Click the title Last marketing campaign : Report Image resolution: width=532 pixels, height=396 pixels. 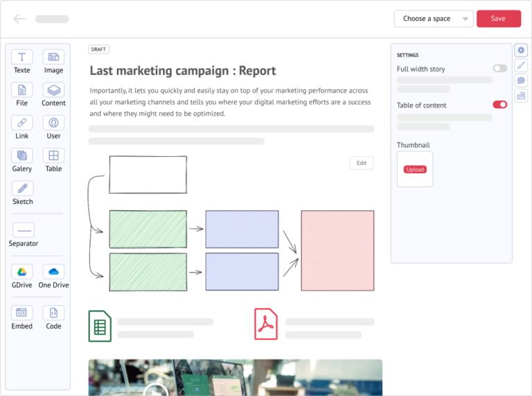(183, 71)
